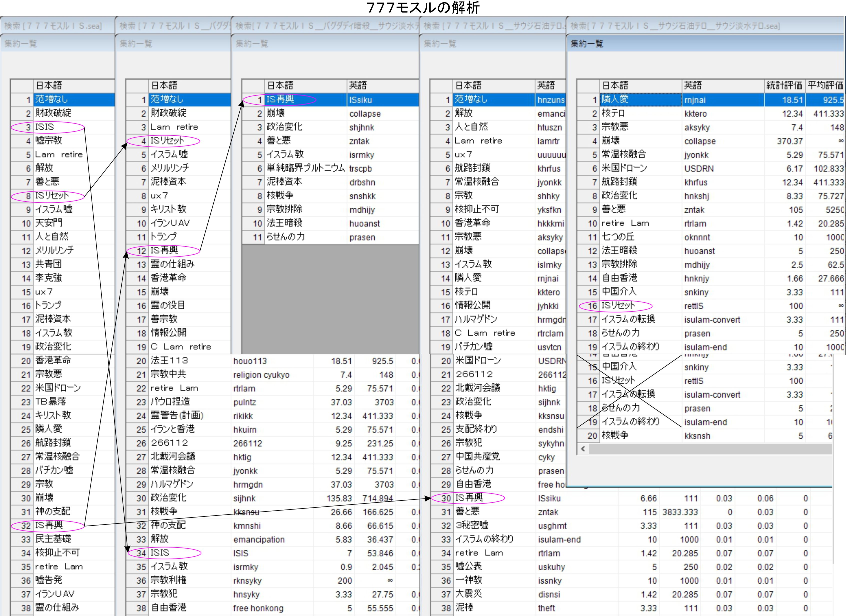Activate the 検索[777モスルIS.sea] window title
Image resolution: width=846 pixels, height=616 pixels.
[53, 26]
